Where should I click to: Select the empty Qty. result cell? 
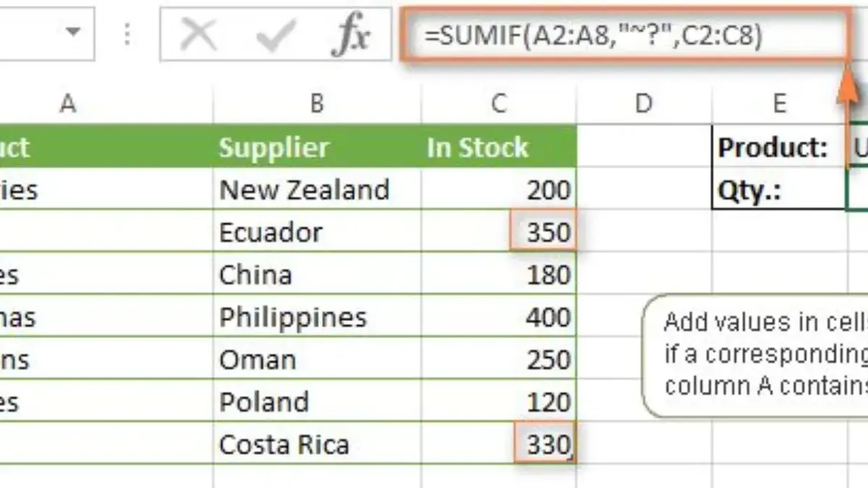click(858, 189)
